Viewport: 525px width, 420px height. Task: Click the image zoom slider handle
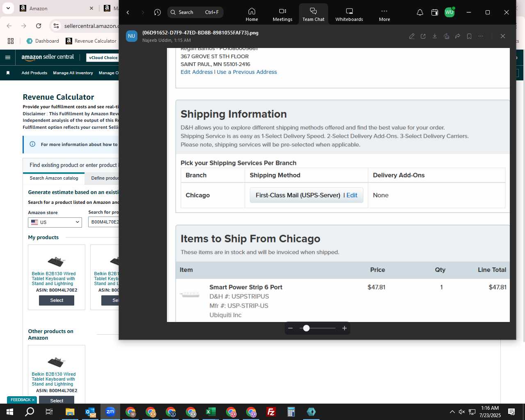(306, 328)
